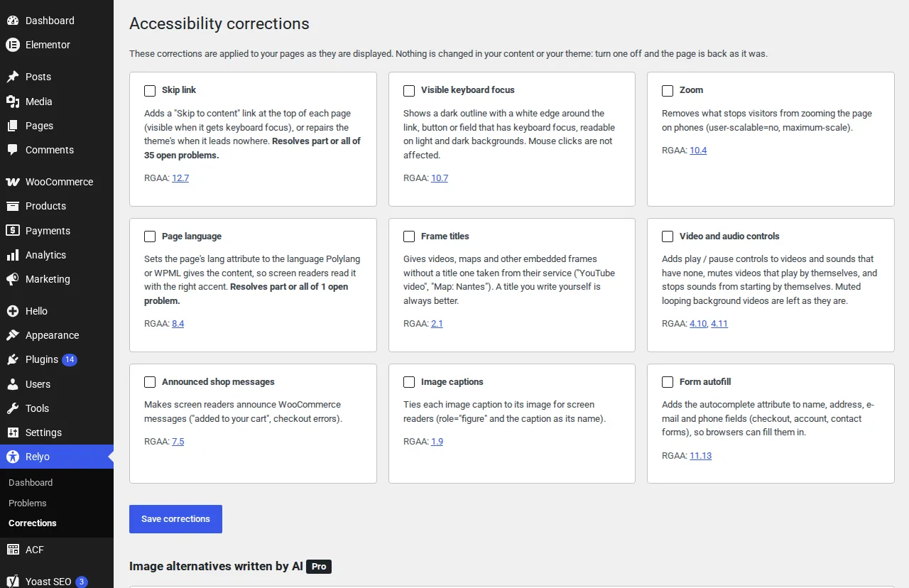Enable the Zoom correction checkbox

pos(668,91)
